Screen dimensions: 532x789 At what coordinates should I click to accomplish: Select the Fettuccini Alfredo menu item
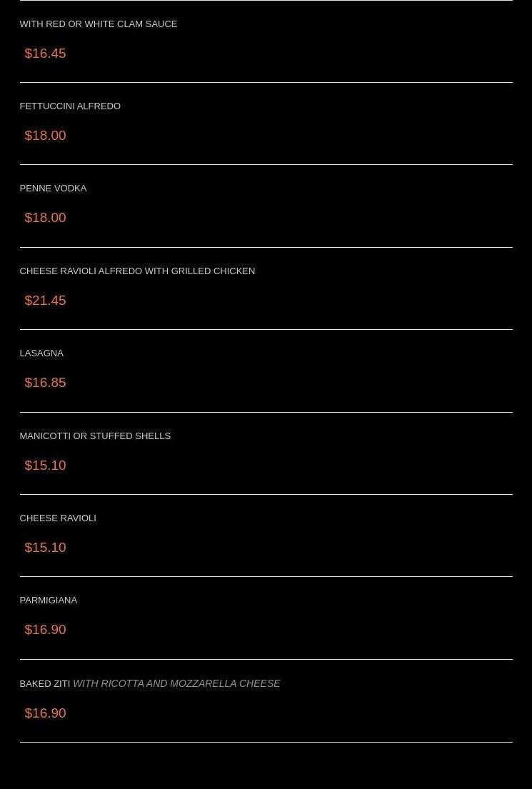(x=70, y=106)
